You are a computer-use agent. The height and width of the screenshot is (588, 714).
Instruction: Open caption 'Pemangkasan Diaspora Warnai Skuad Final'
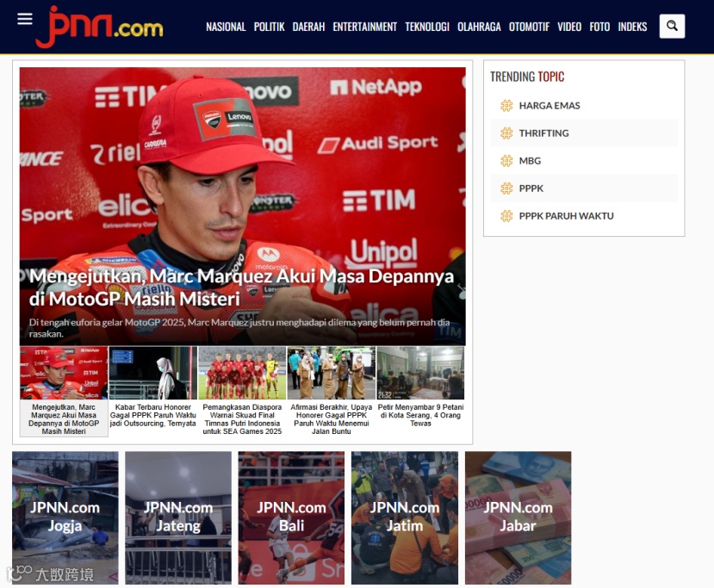coord(242,419)
